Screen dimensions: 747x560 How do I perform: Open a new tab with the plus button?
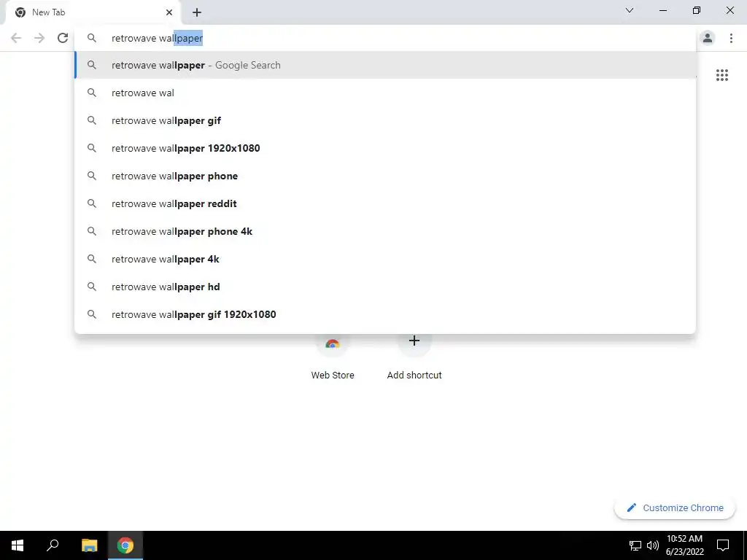click(x=197, y=12)
